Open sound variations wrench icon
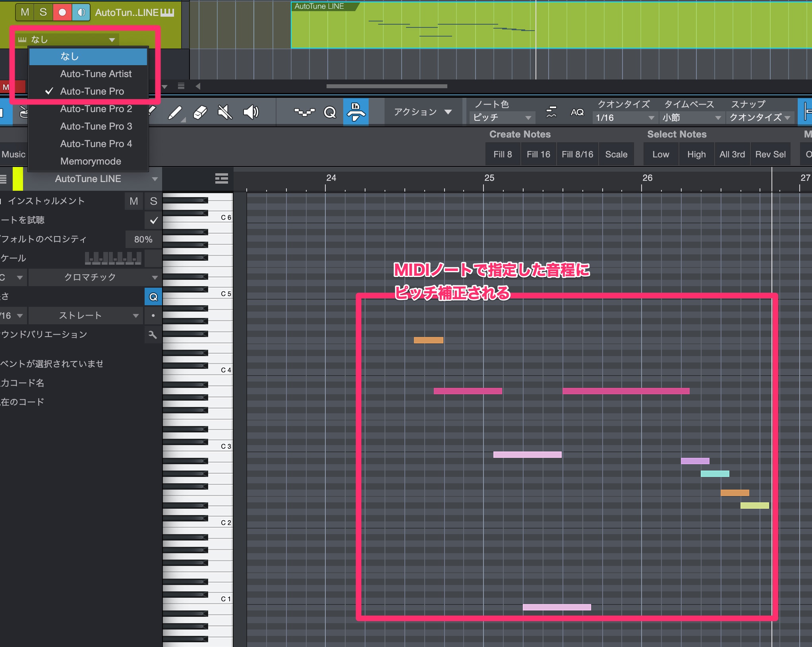 [x=153, y=335]
